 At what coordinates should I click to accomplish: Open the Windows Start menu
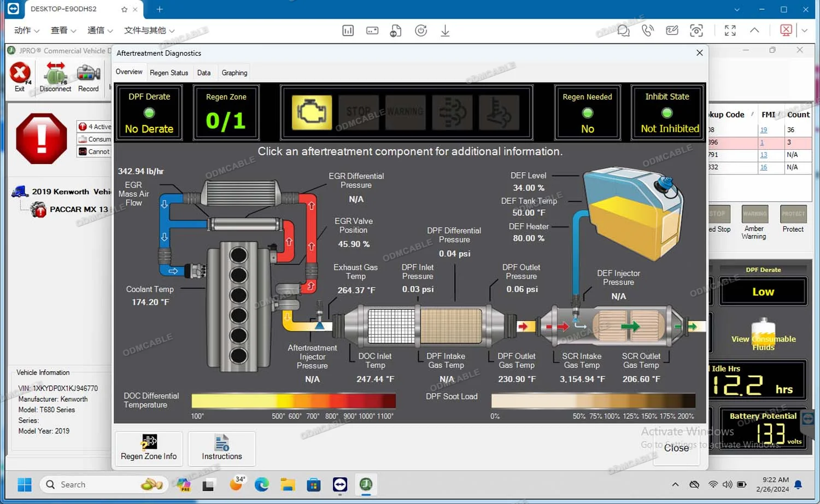pos(25,485)
